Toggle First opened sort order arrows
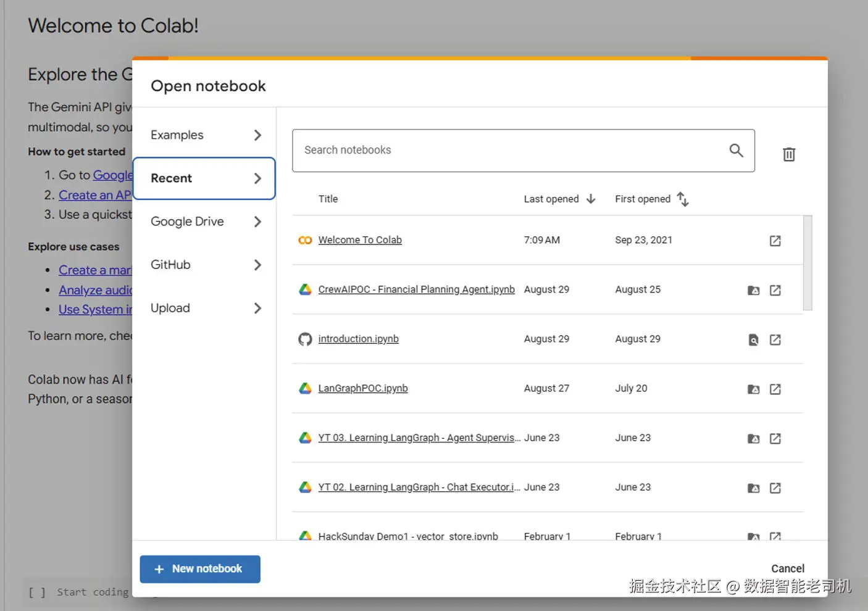This screenshot has width=868, height=611. pyautogui.click(x=683, y=199)
